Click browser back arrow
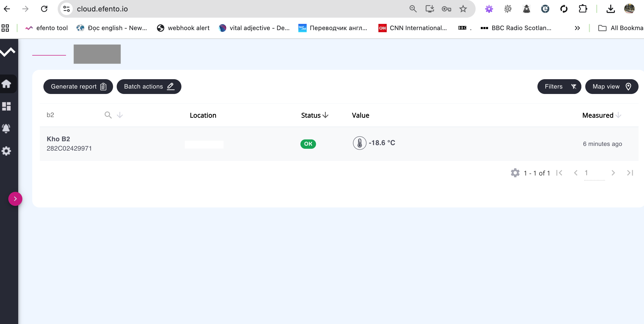This screenshot has width=644, height=324. point(7,9)
